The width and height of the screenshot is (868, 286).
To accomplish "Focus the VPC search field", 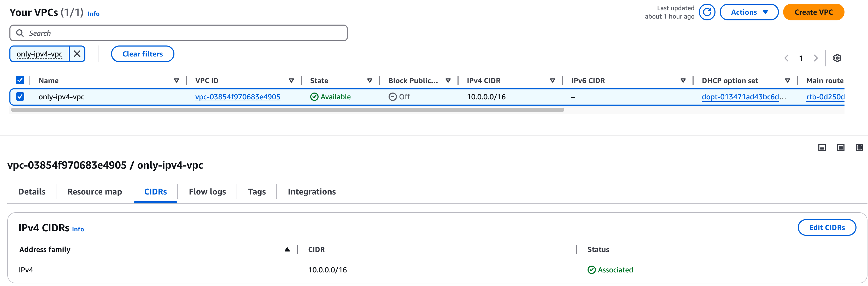I will click(179, 33).
